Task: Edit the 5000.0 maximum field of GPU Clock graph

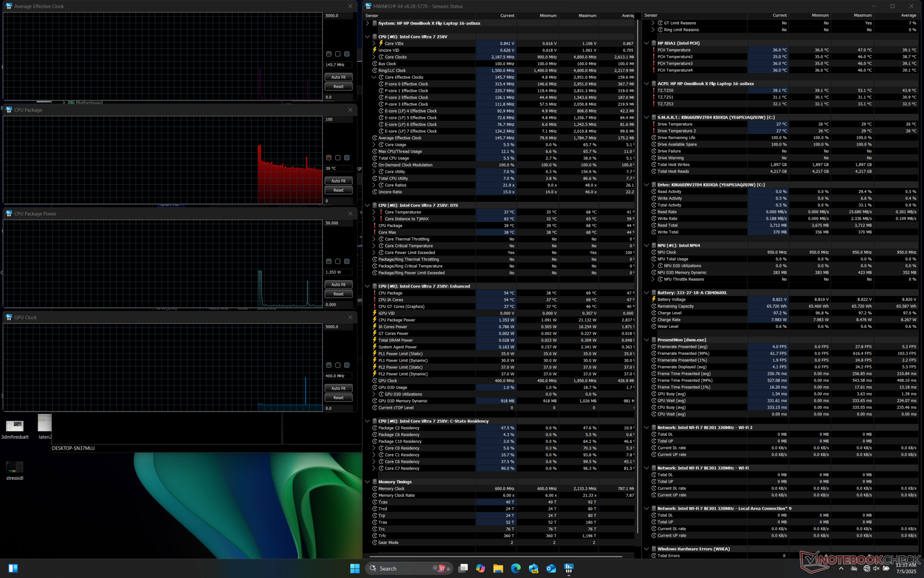Action: click(x=338, y=327)
